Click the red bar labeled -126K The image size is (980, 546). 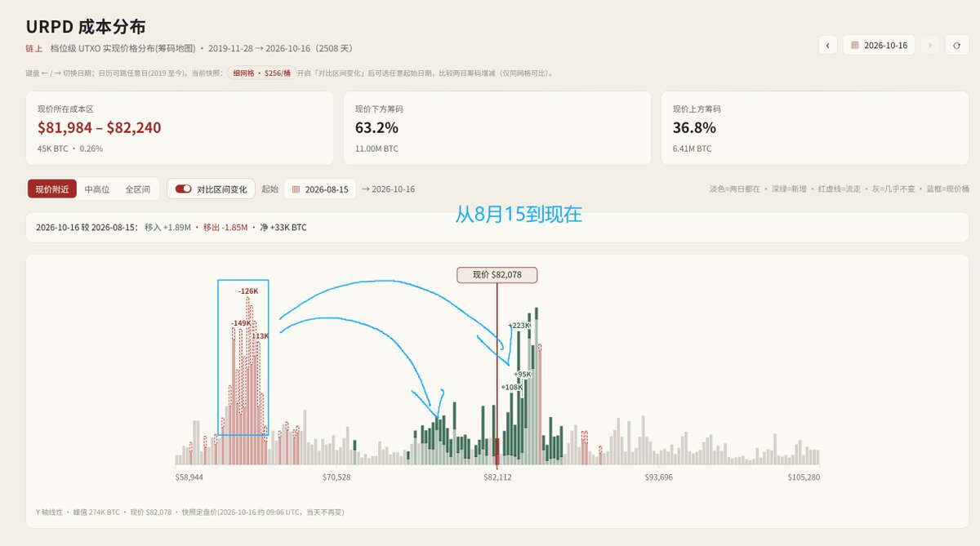(x=248, y=380)
